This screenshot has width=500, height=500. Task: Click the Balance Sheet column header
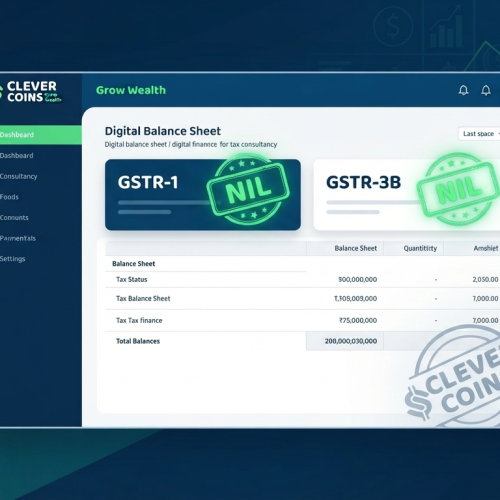pyautogui.click(x=356, y=248)
